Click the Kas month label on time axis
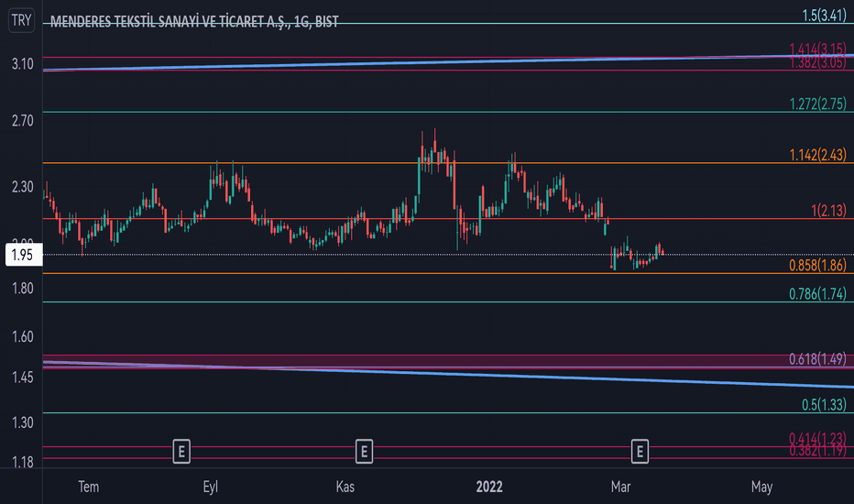The height and width of the screenshot is (504, 854). pyautogui.click(x=345, y=487)
